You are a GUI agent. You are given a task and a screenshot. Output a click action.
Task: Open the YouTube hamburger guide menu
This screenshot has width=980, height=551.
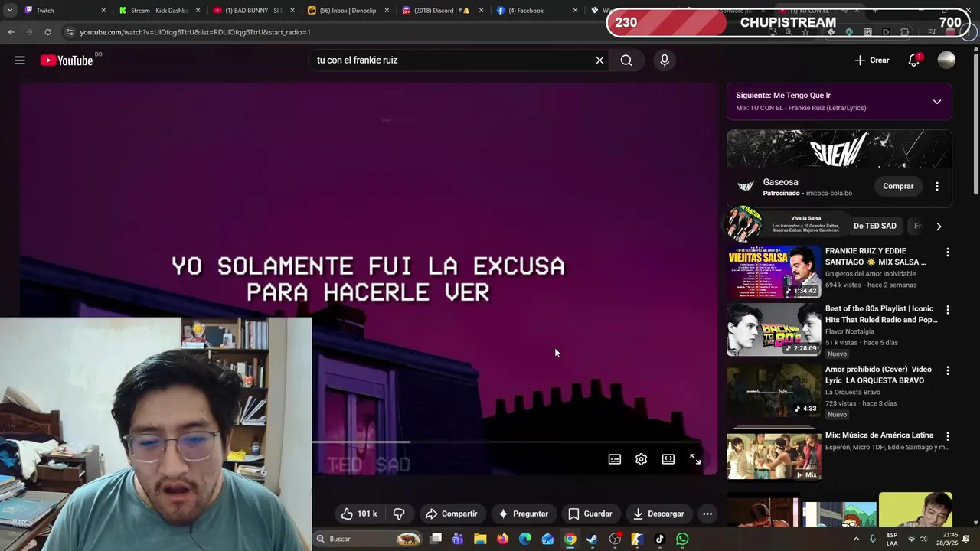(x=20, y=60)
